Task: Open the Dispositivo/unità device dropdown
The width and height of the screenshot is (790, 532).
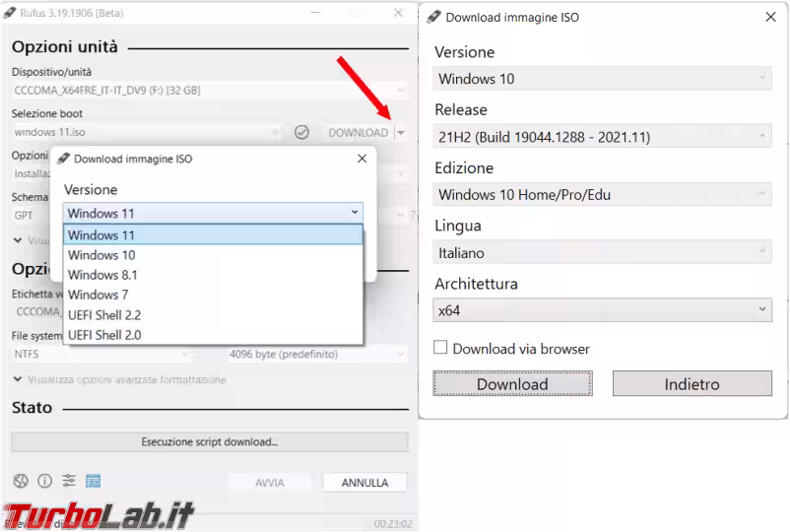Action: tap(210, 91)
